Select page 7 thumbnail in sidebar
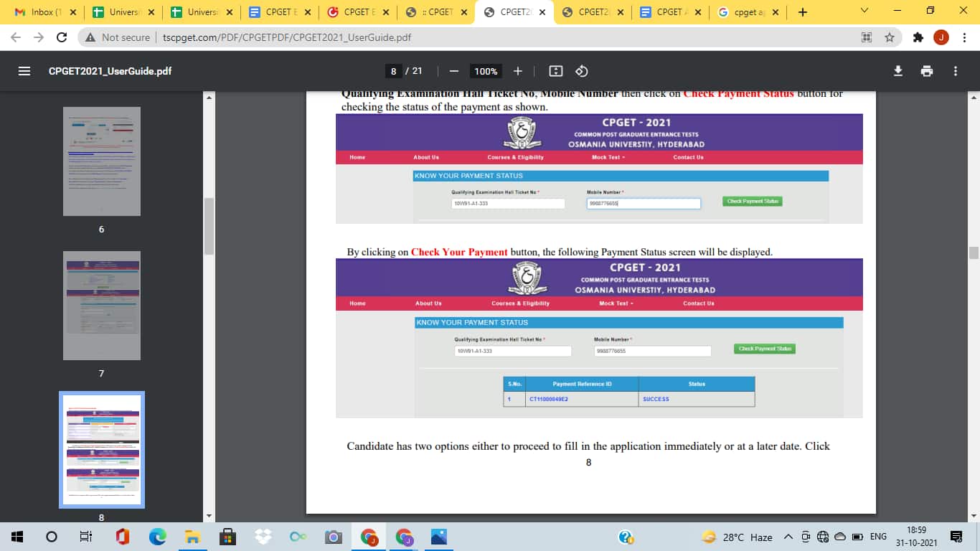The width and height of the screenshot is (980, 551). point(101,305)
